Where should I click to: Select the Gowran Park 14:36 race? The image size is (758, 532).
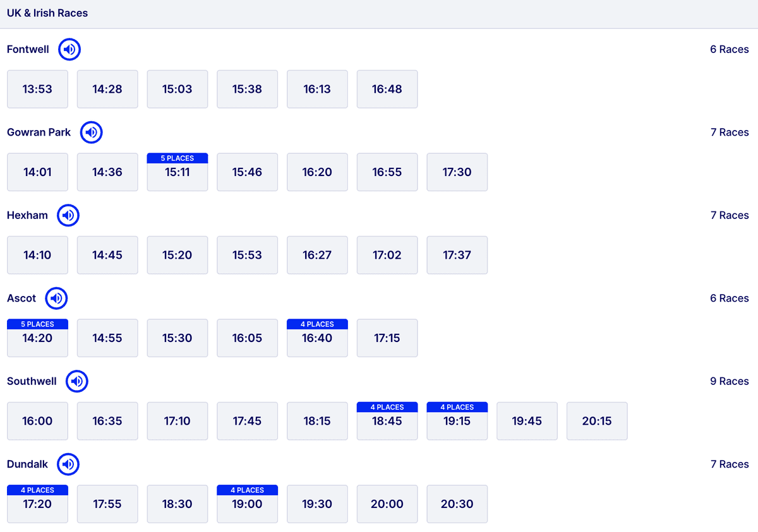click(107, 172)
